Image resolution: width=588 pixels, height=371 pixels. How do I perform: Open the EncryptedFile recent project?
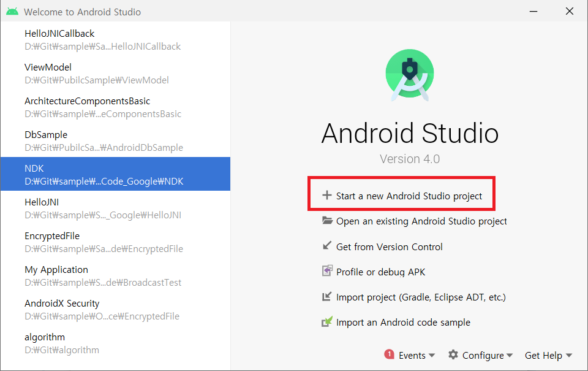click(116, 242)
